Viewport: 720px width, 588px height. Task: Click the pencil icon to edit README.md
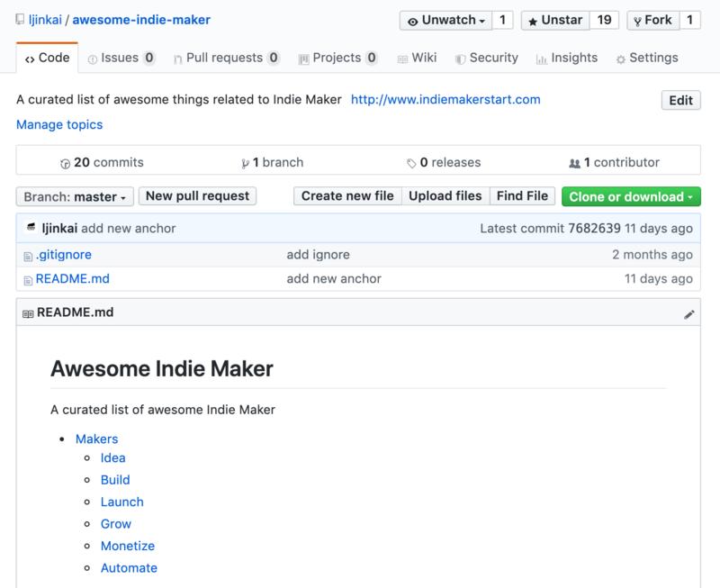click(688, 313)
